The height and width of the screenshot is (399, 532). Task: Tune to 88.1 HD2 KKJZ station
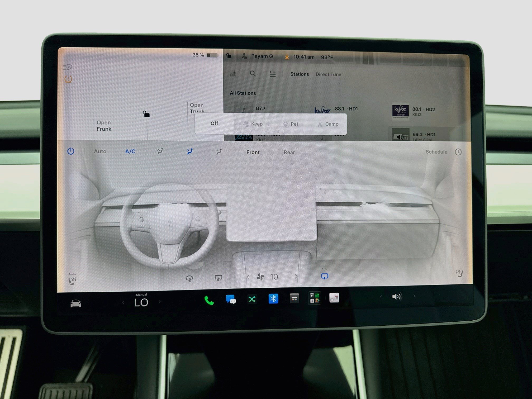click(x=414, y=111)
